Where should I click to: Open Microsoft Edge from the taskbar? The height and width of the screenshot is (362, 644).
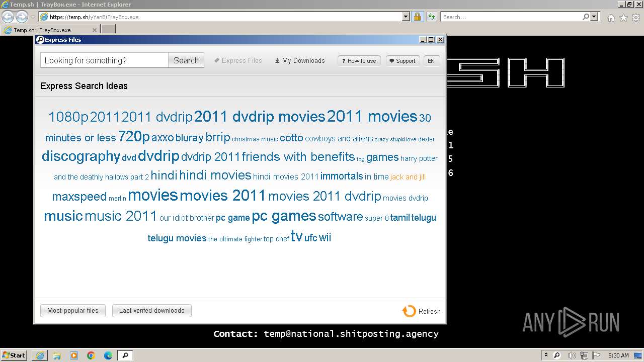pyautogui.click(x=108, y=355)
